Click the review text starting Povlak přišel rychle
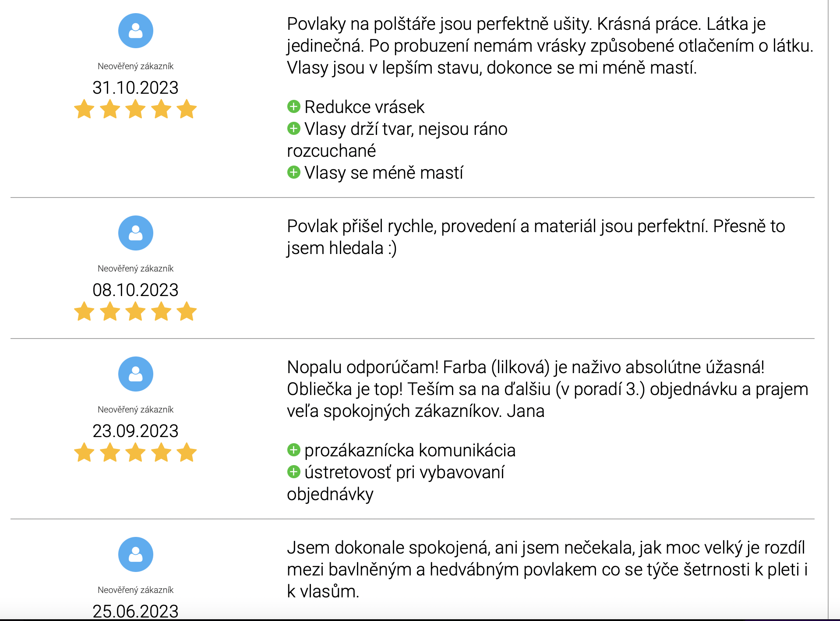This screenshot has width=840, height=621. point(536,237)
